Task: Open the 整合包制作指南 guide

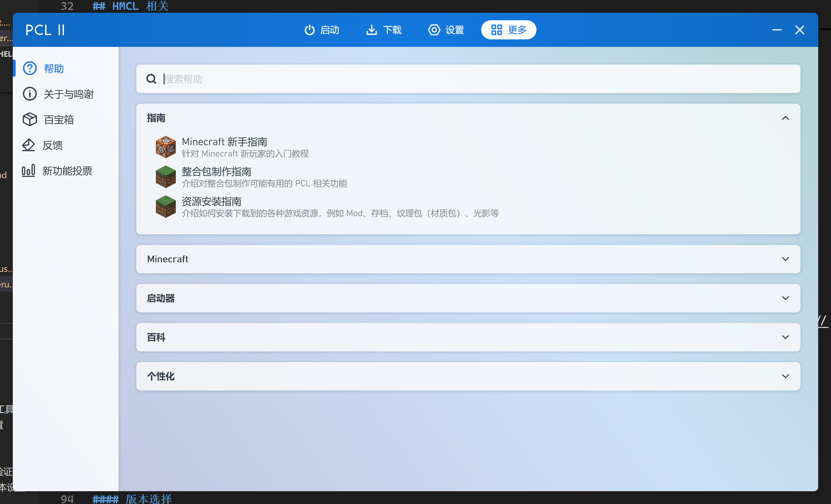Action: coord(216,171)
